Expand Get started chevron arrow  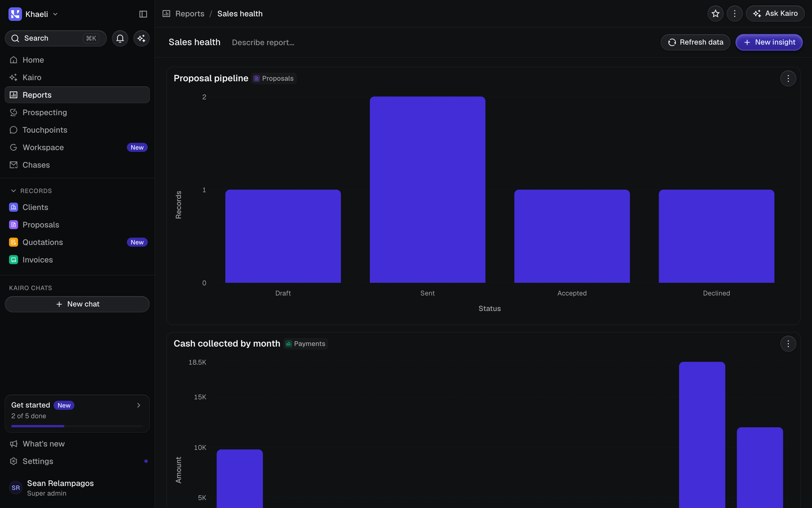(139, 405)
